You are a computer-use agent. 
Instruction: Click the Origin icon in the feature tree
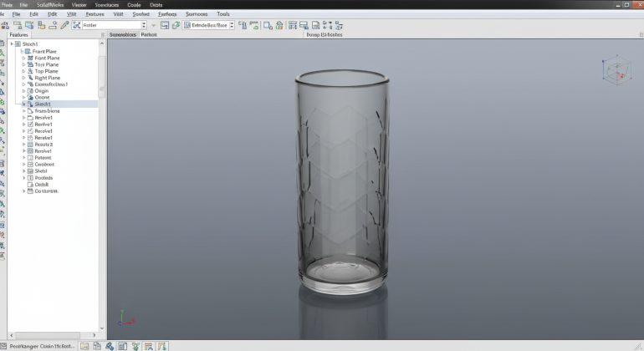[30, 91]
